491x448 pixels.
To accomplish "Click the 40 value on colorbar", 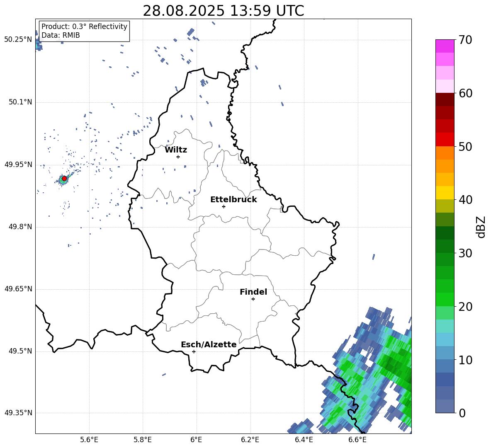I will coord(465,200).
